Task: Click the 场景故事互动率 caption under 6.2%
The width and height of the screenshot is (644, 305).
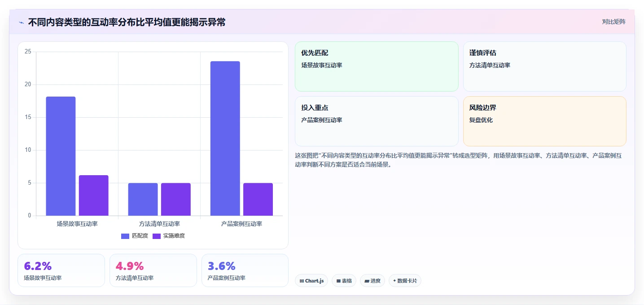Action: coord(43,278)
